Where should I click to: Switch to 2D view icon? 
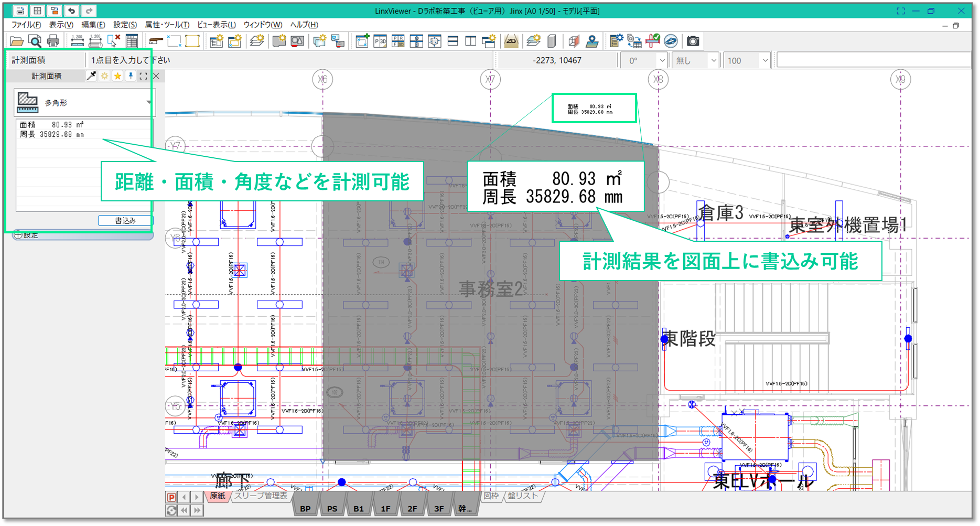pyautogui.click(x=511, y=41)
